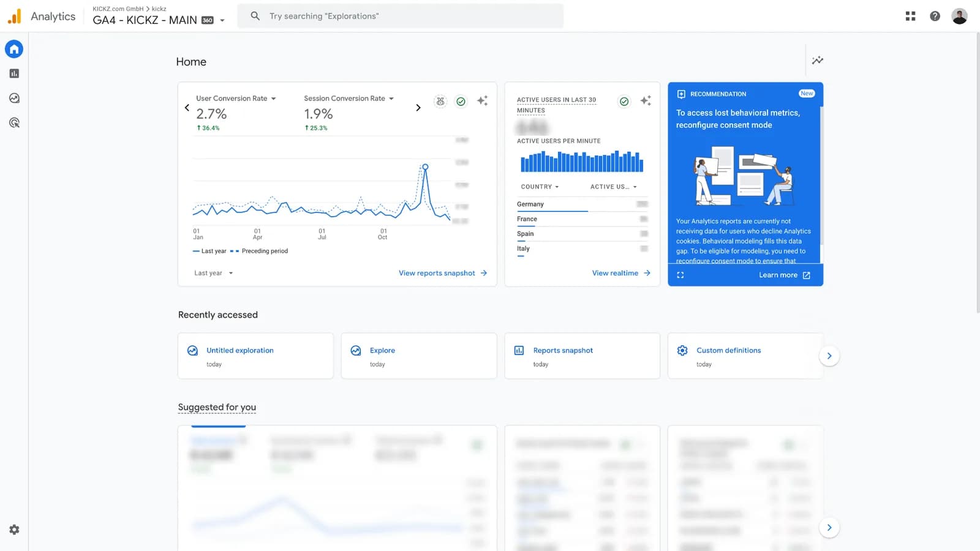Click the KICKZ.com GmbH breadcrumb

[x=118, y=9]
